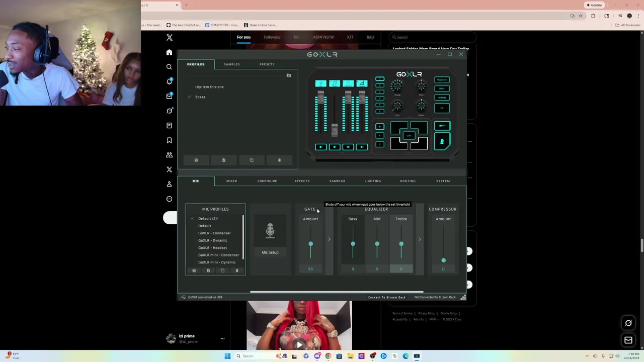Click the Mic channel display on GoXLR
This screenshot has width=644, height=362.
coord(320,83)
